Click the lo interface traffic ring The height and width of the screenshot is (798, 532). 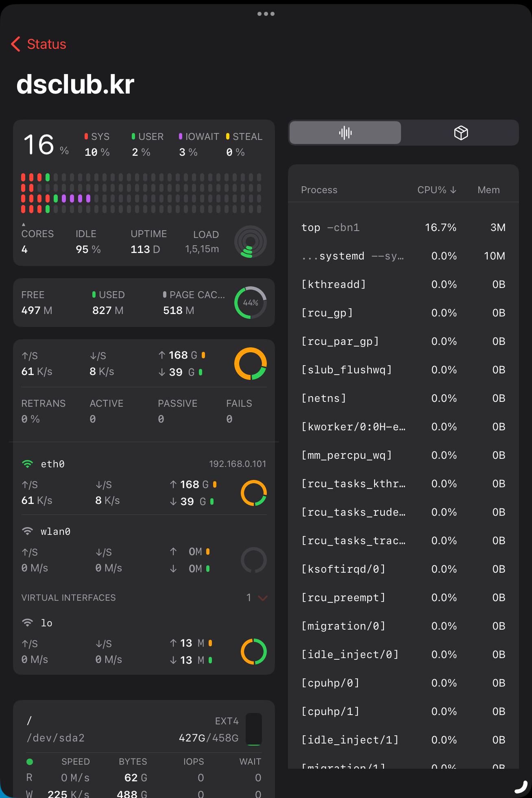(253, 651)
